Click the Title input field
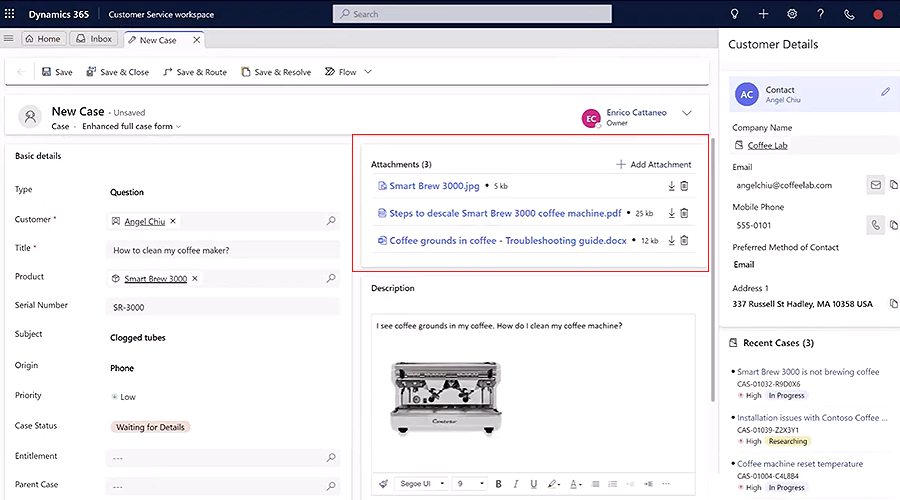This screenshot has width=900, height=500. click(223, 250)
